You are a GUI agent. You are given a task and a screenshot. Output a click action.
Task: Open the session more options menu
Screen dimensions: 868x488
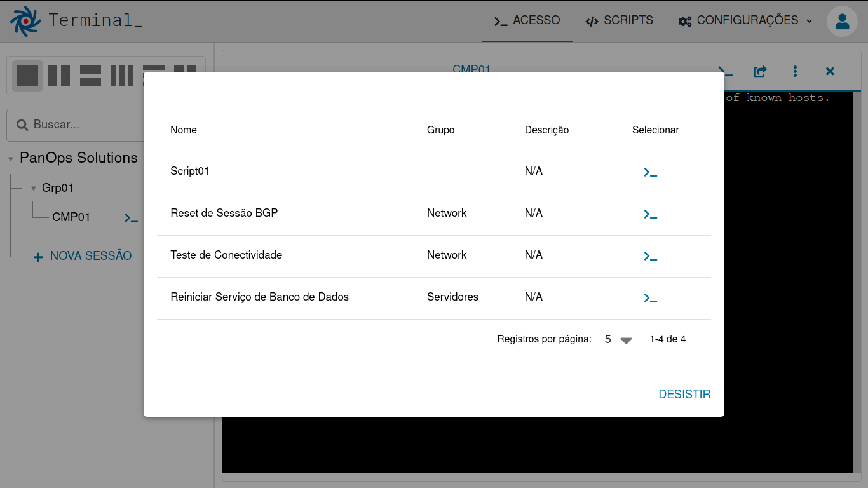795,71
